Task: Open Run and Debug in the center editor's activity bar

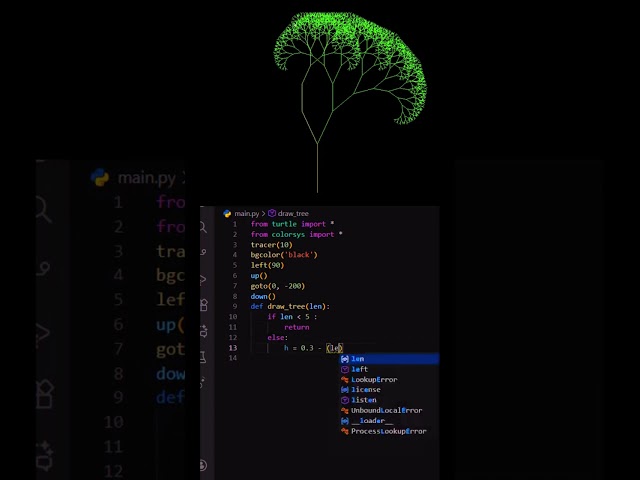Action: click(x=203, y=280)
